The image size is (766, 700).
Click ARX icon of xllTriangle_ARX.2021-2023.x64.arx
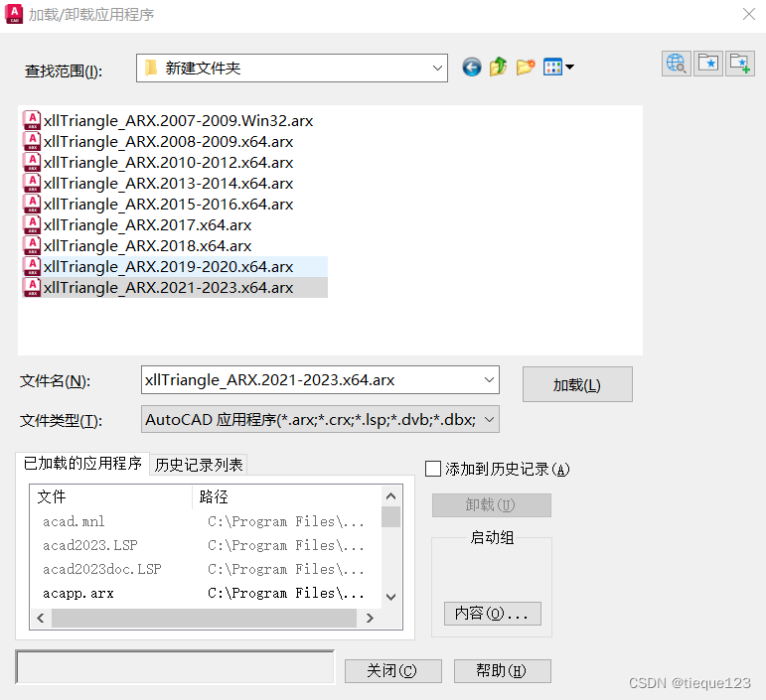[x=32, y=288]
